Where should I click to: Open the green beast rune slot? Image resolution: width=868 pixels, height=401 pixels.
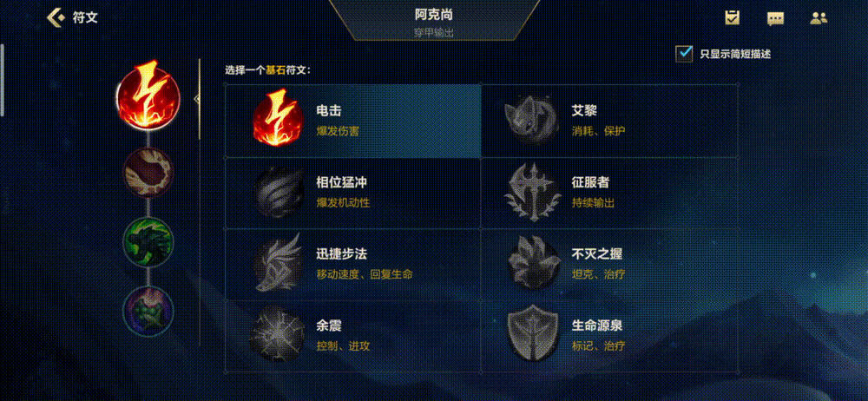click(148, 242)
